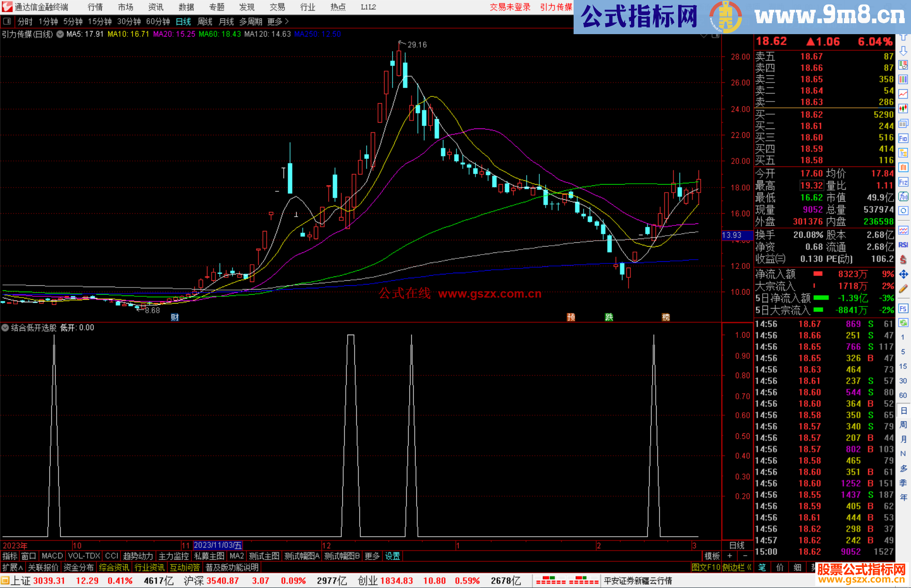The image size is (911, 588).
Task: Click the + zoom button near 模板
Action: click(729, 556)
